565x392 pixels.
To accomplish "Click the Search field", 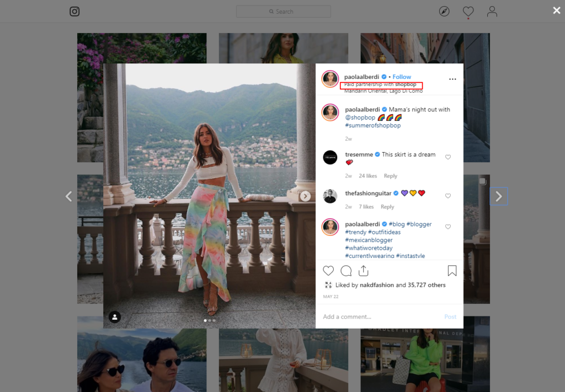I will point(284,12).
